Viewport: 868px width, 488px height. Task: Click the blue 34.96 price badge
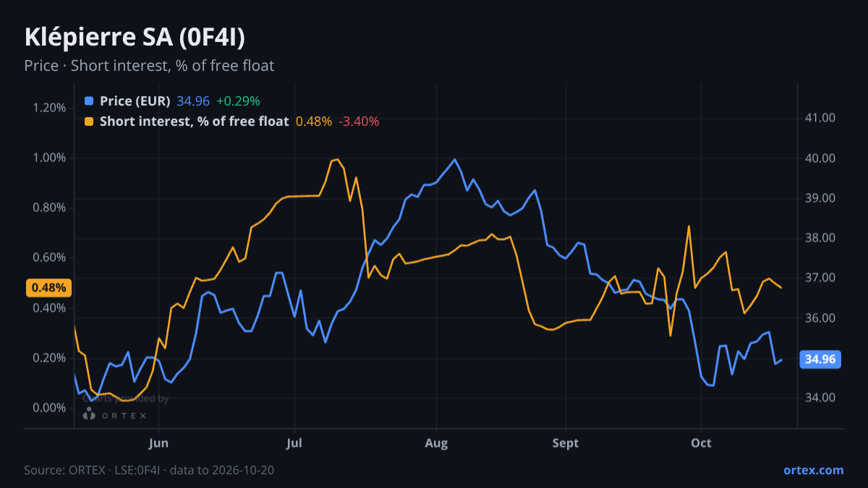pyautogui.click(x=820, y=359)
